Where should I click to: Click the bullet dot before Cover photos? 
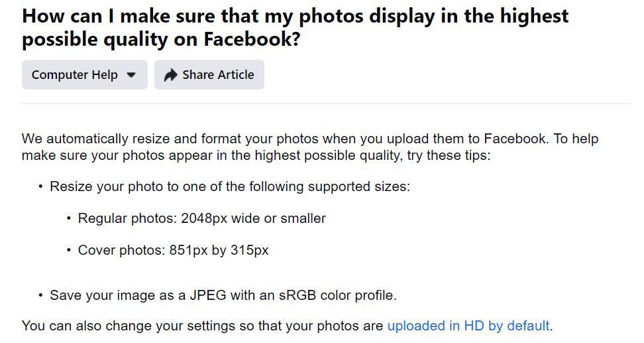69,250
